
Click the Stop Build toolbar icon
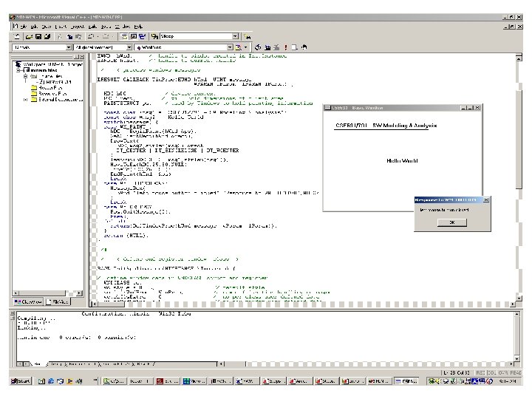[276, 47]
